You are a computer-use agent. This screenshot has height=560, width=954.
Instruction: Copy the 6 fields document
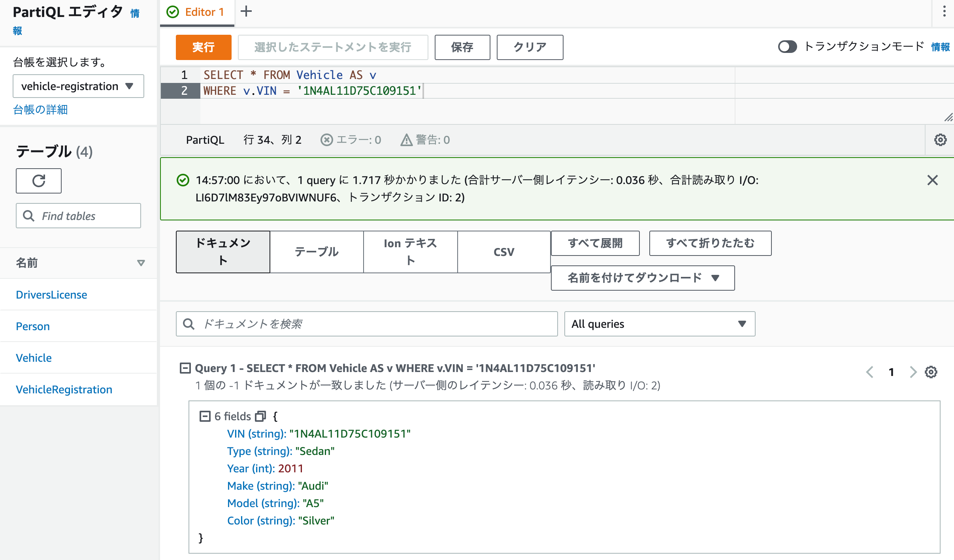260,416
